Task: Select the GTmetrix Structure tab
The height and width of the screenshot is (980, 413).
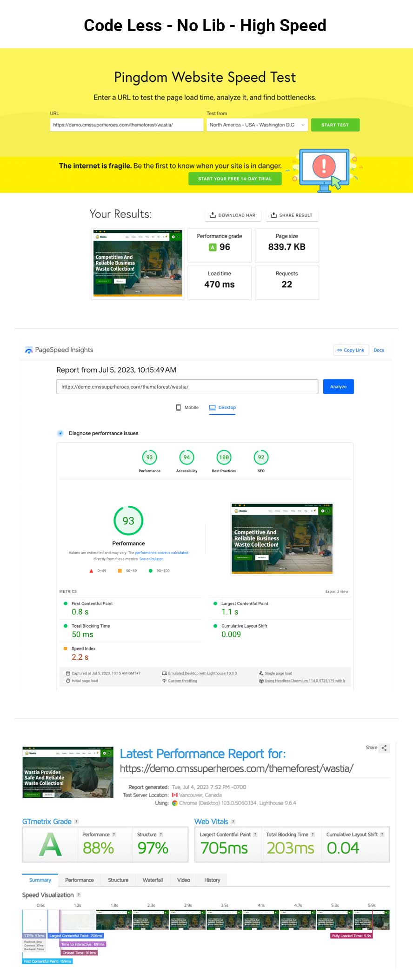Action: 118,880
